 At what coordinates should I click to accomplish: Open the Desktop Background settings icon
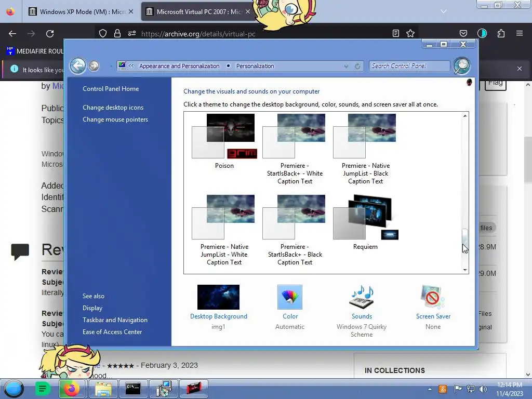218,297
